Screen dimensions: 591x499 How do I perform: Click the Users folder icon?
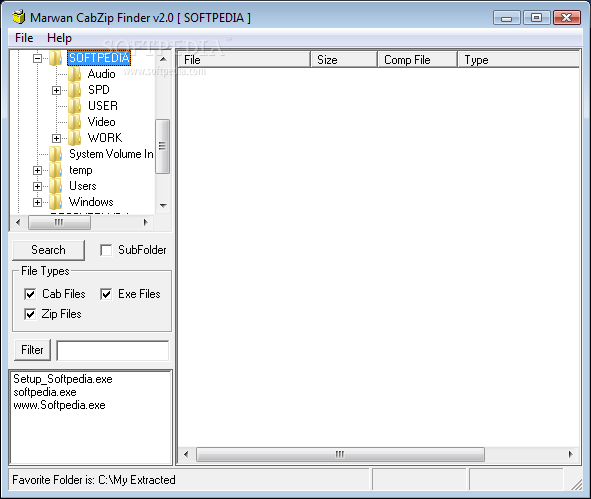pyautogui.click(x=56, y=186)
